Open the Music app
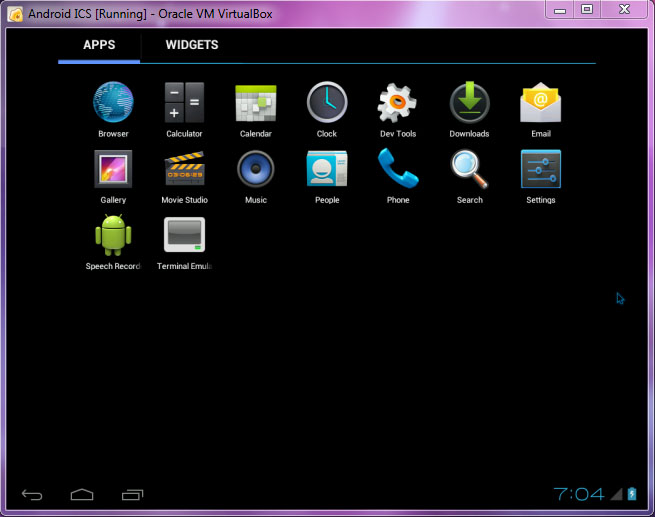Screen dimensions: 655x517 (256, 169)
